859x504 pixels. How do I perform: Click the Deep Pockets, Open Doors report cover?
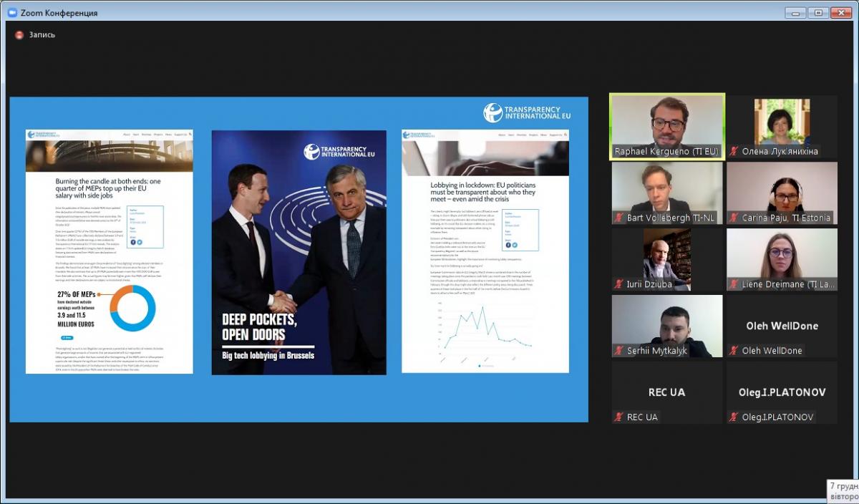coord(299,252)
